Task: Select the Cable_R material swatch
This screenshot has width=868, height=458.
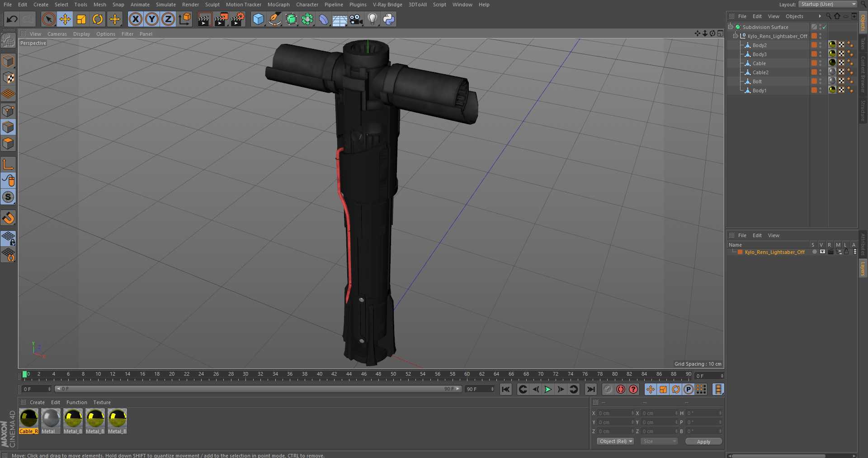Action: 29,421
